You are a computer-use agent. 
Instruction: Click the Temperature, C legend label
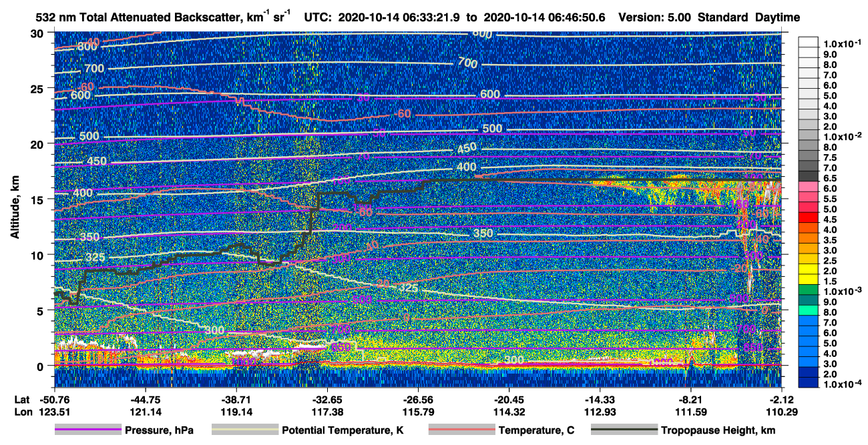pyautogui.click(x=536, y=431)
